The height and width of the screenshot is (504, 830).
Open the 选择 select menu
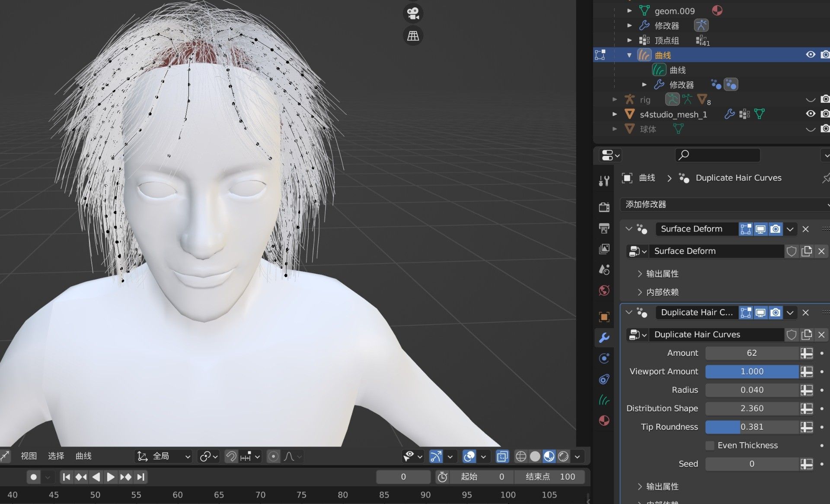[x=56, y=456]
